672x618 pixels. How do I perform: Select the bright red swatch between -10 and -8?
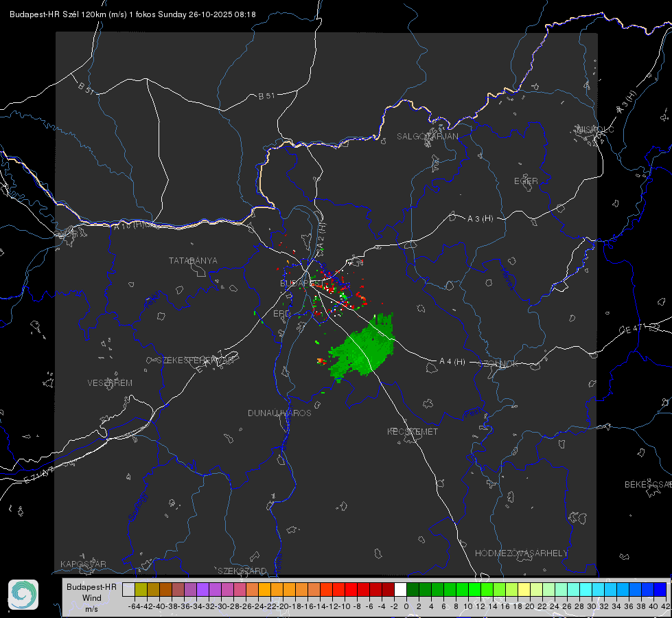tap(351, 589)
